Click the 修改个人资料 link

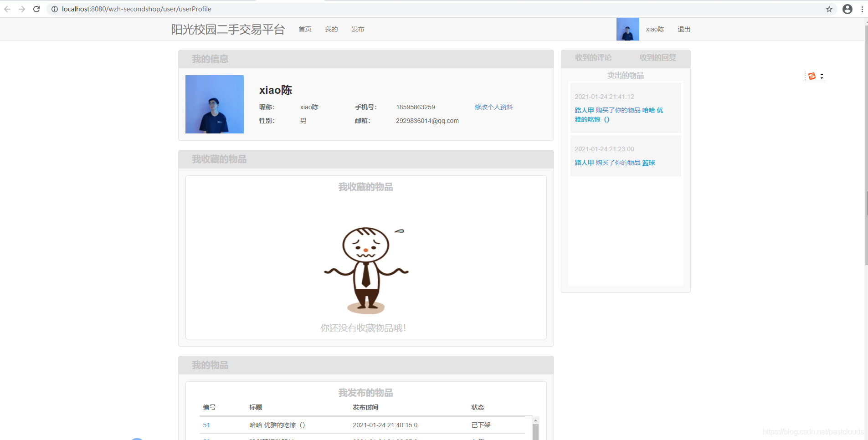click(493, 107)
